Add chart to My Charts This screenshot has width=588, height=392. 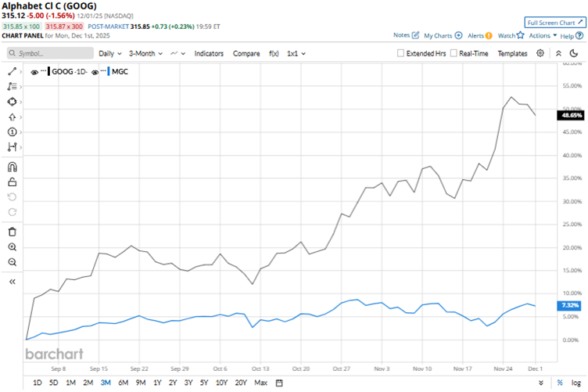[x=458, y=36]
